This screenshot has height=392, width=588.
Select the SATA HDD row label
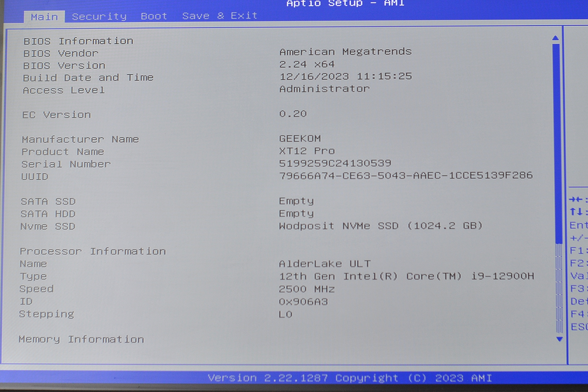[48, 214]
